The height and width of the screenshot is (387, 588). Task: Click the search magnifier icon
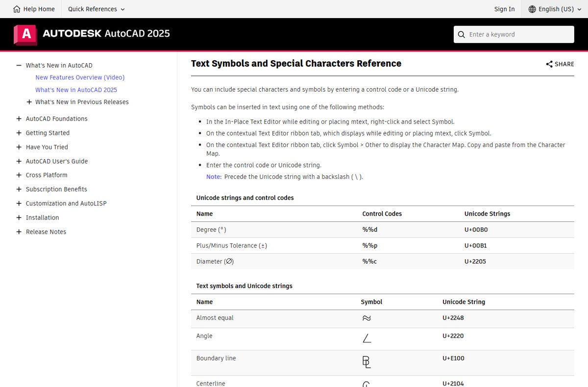[461, 34]
